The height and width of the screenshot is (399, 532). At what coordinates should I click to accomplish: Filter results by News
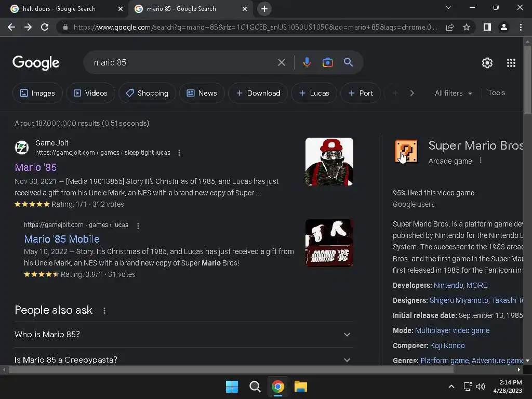coord(202,93)
